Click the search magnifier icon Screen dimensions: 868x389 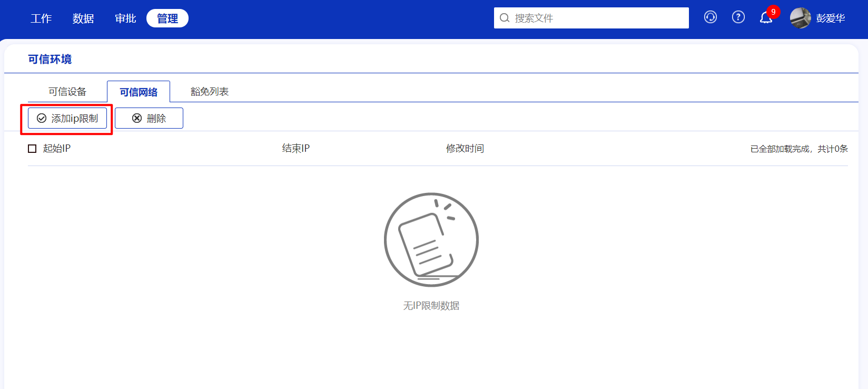click(x=505, y=18)
